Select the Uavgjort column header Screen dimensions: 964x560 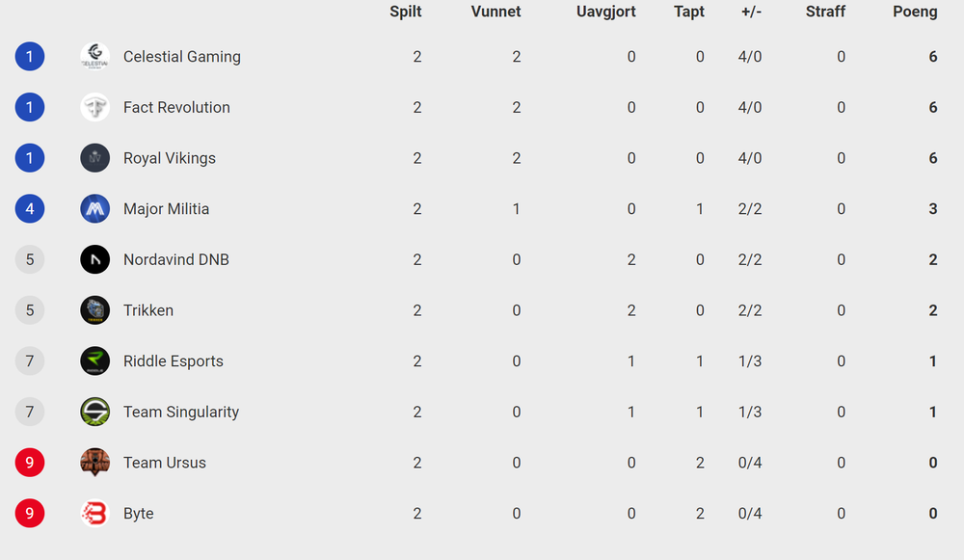[605, 12]
